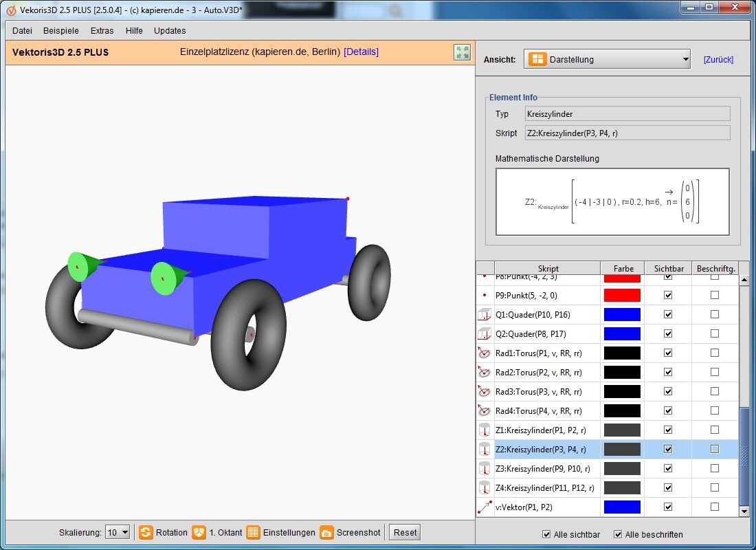This screenshot has width=756, height=550.
Task: Open the Skalierung dropdown
Action: click(x=117, y=533)
